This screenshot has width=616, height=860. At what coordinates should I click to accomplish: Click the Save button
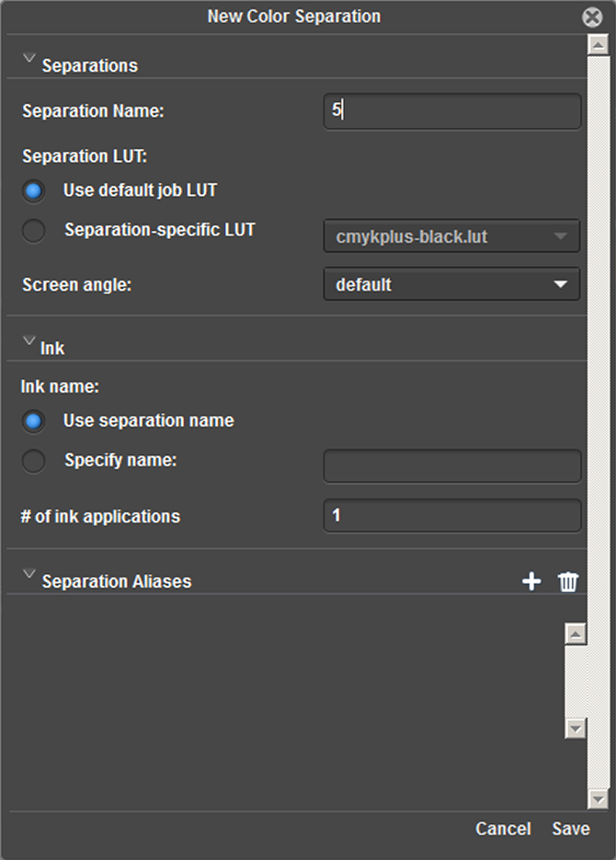pos(570,828)
